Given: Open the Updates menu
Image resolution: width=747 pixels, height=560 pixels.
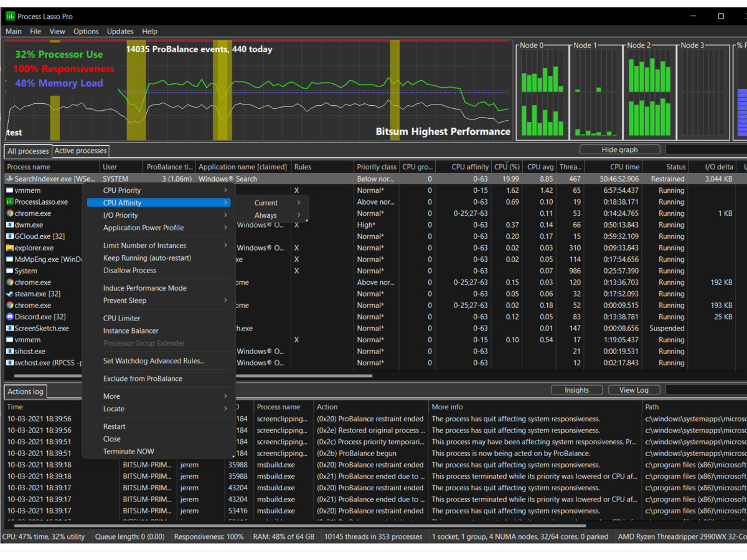Looking at the screenshot, I should [120, 32].
